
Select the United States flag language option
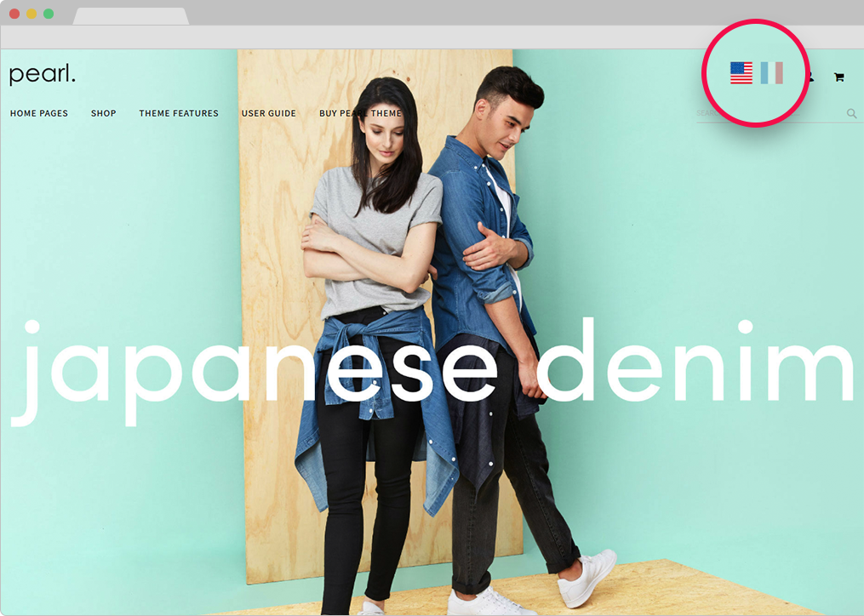tap(741, 73)
